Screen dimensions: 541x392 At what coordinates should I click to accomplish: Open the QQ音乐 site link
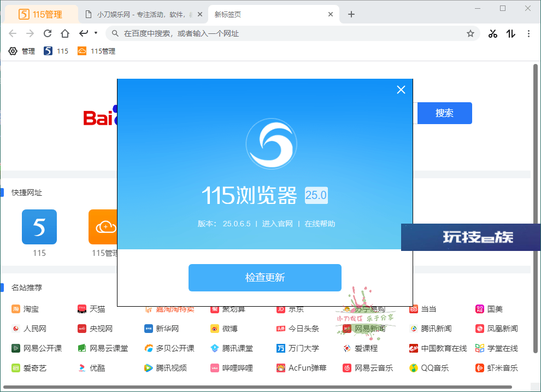point(429,368)
